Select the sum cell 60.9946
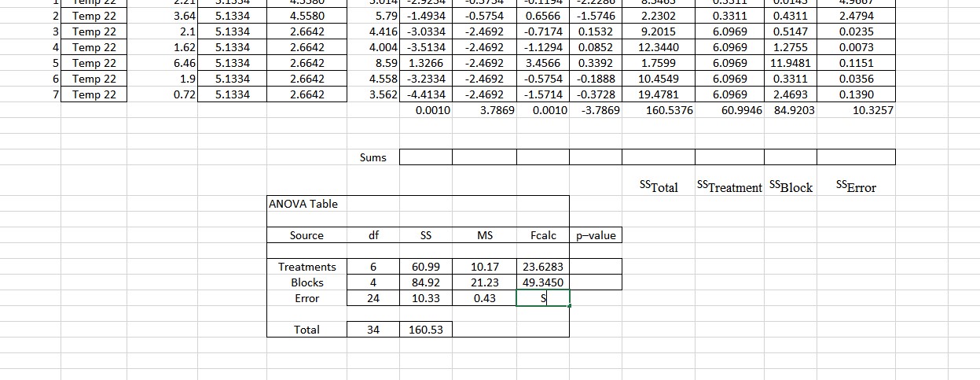Image resolution: width=980 pixels, height=380 pixels. (x=729, y=111)
